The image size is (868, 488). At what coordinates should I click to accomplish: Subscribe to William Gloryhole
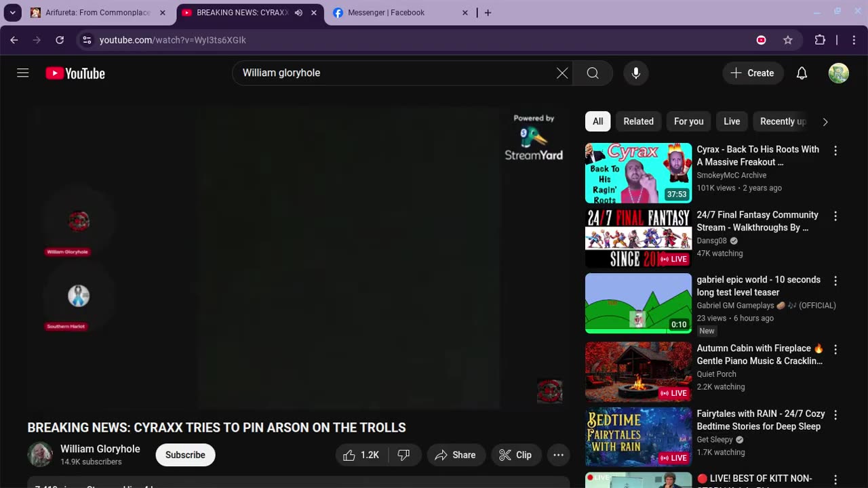point(185,455)
